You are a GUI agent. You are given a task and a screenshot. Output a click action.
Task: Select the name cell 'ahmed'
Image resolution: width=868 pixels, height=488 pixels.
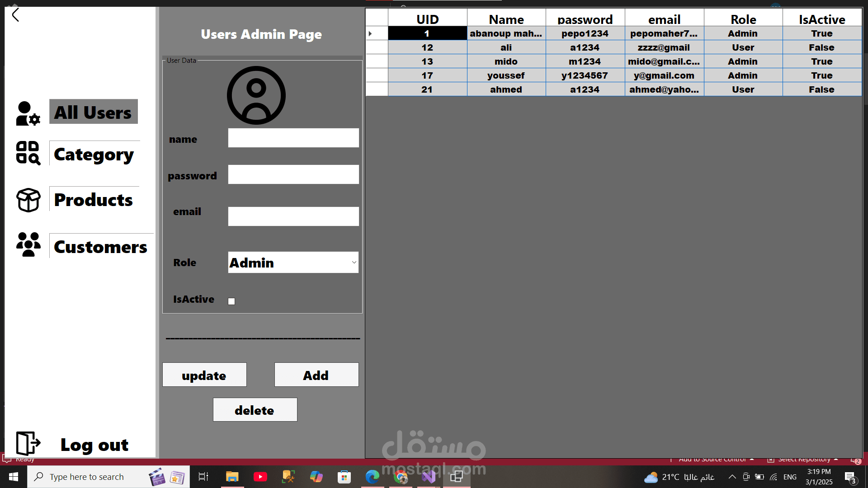point(506,89)
